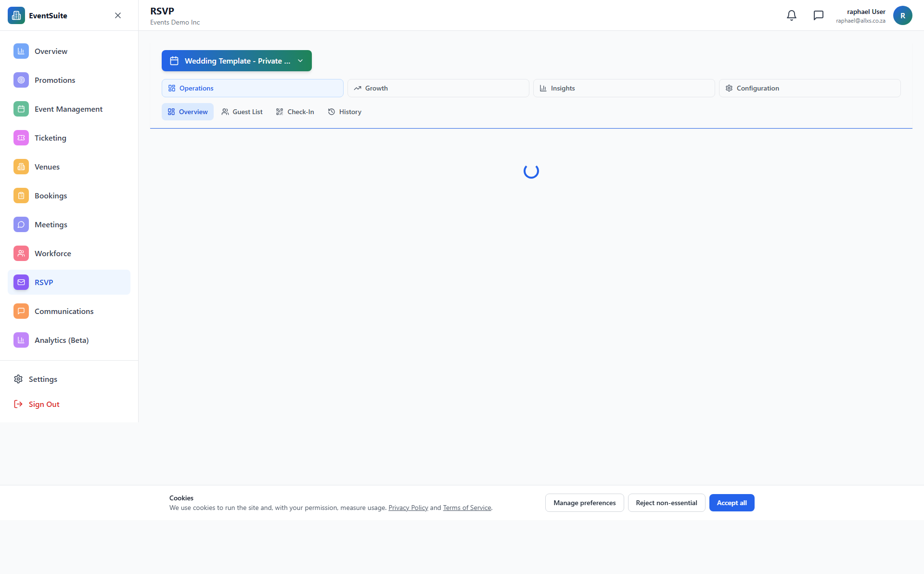Open the Privacy Policy link
The image size is (924, 574).
408,507
